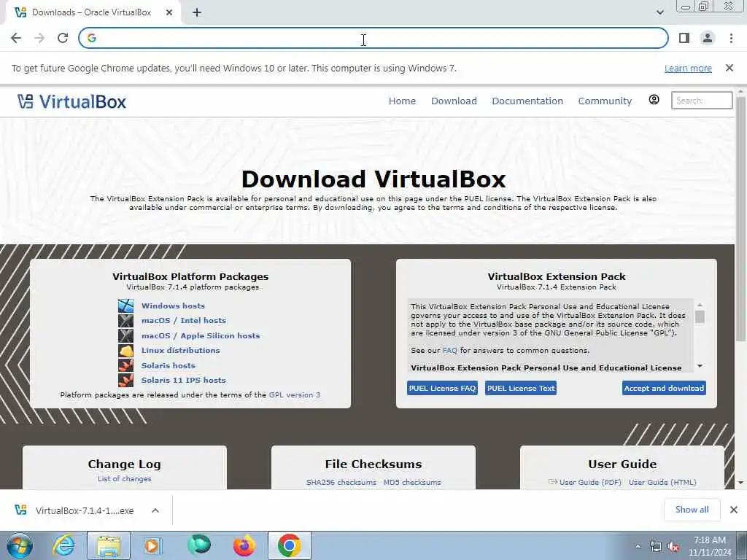Open the Learn more link

pos(688,68)
